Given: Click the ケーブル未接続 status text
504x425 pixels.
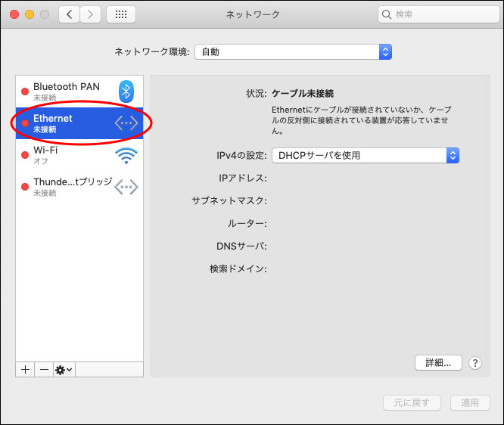Looking at the screenshot, I should point(303,94).
